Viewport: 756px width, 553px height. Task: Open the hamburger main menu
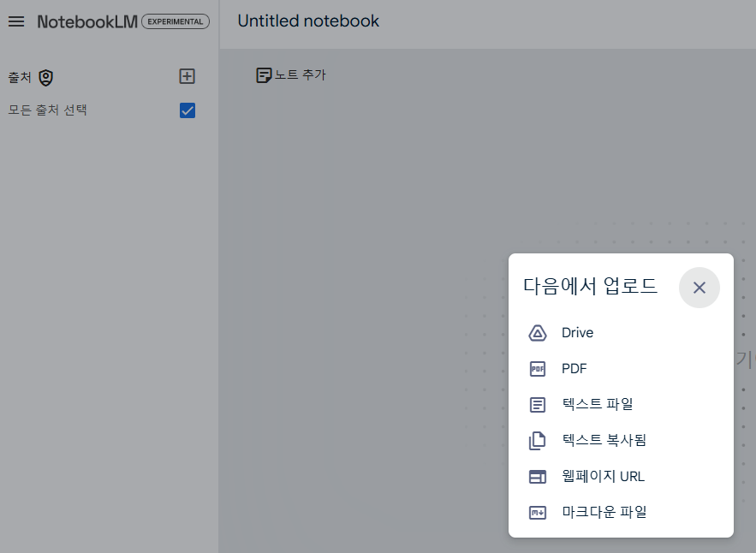click(16, 21)
